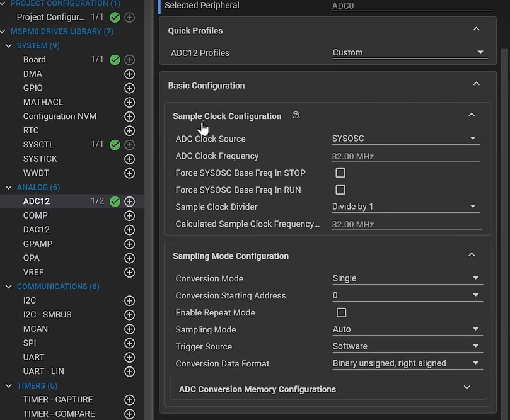Screen dimensions: 510x420
Task: Add a GPIO module instance
Action: 130,88
